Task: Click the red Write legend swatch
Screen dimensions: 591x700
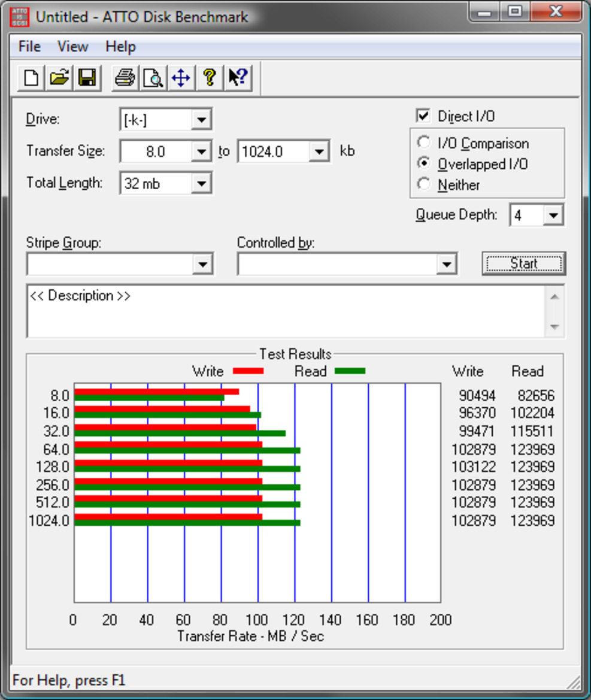Action: [x=248, y=371]
